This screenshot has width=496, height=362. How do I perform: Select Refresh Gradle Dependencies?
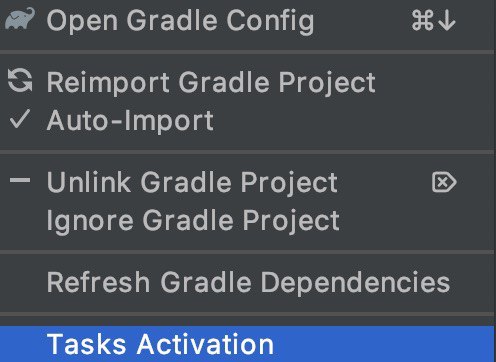point(247,282)
